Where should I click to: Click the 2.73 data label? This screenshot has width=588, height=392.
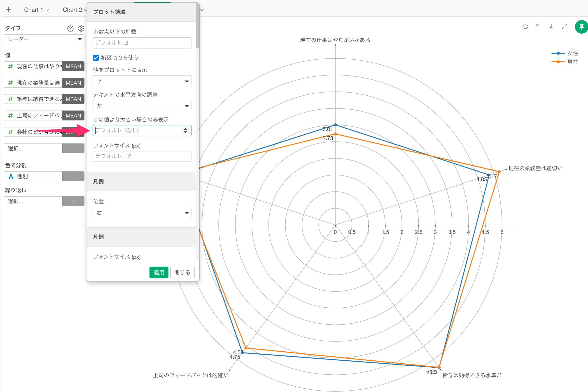[327, 138]
